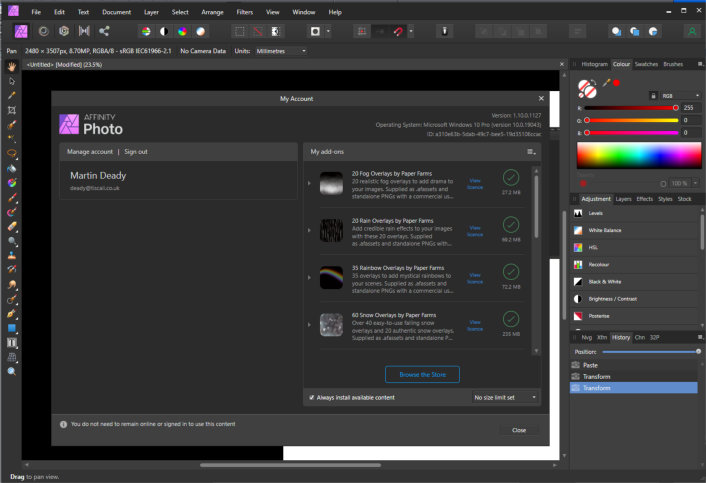Open the Filters menu
Image resolution: width=706 pixels, height=483 pixels.
(244, 11)
